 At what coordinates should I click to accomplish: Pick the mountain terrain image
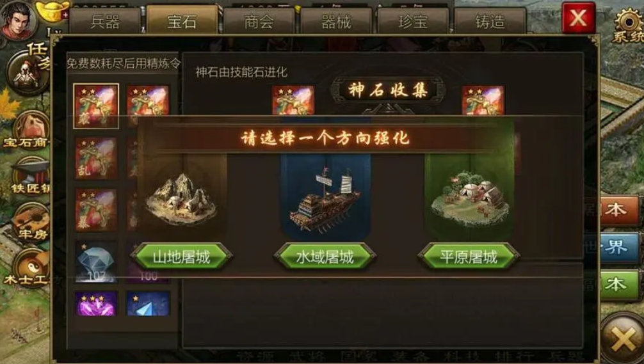(x=181, y=198)
